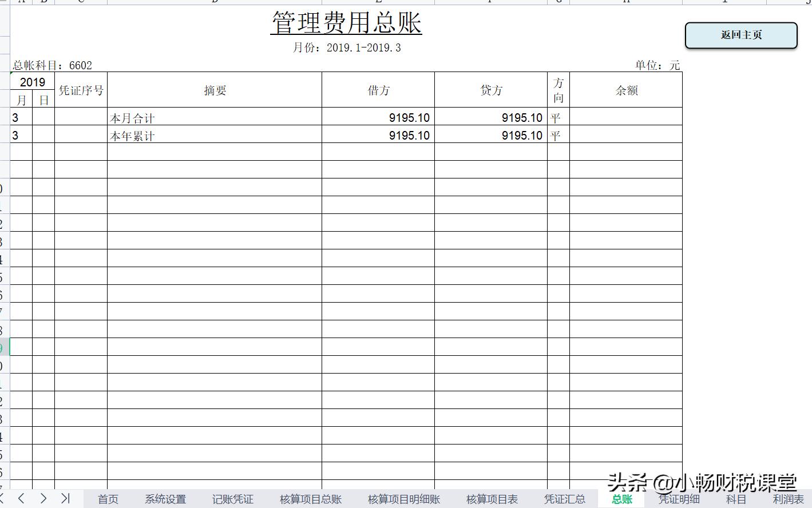Click the 借方 amount 9195.10 cell
Image resolution: width=812 pixels, height=508 pixels.
(x=378, y=117)
